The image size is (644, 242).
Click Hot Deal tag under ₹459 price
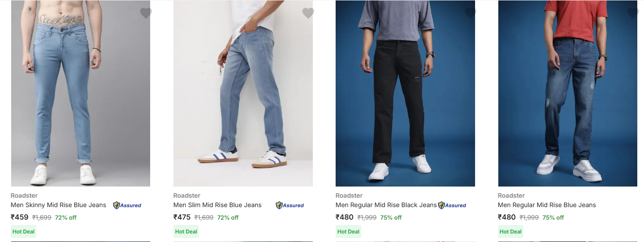coord(23,232)
